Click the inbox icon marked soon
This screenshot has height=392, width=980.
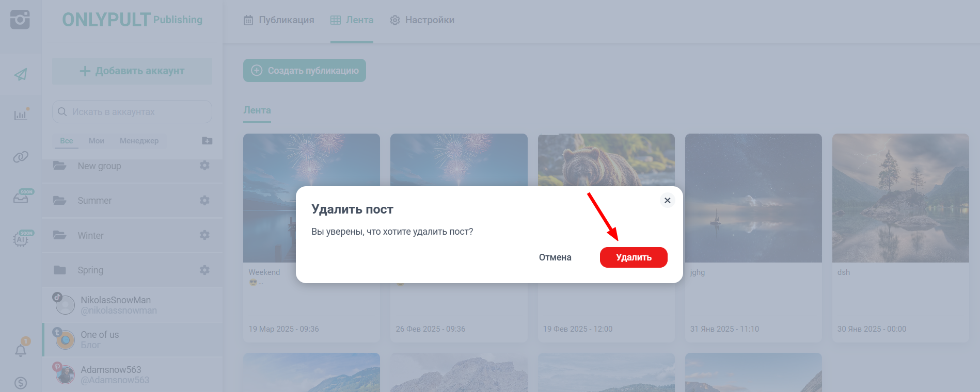click(x=21, y=198)
